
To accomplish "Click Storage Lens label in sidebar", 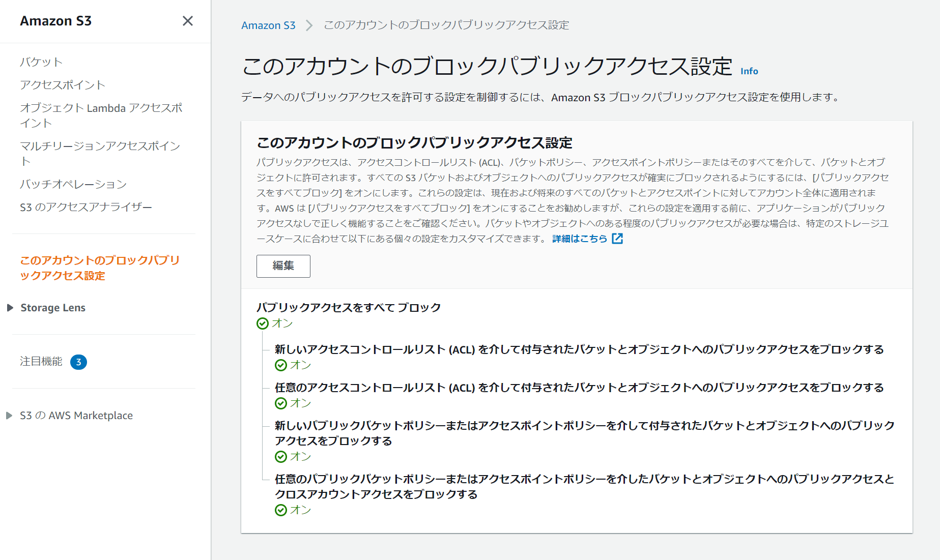I will tap(53, 308).
